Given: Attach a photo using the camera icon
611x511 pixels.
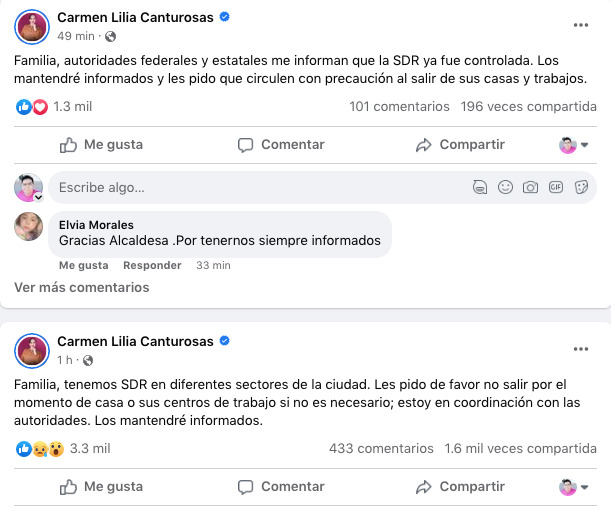Looking at the screenshot, I should click(530, 187).
